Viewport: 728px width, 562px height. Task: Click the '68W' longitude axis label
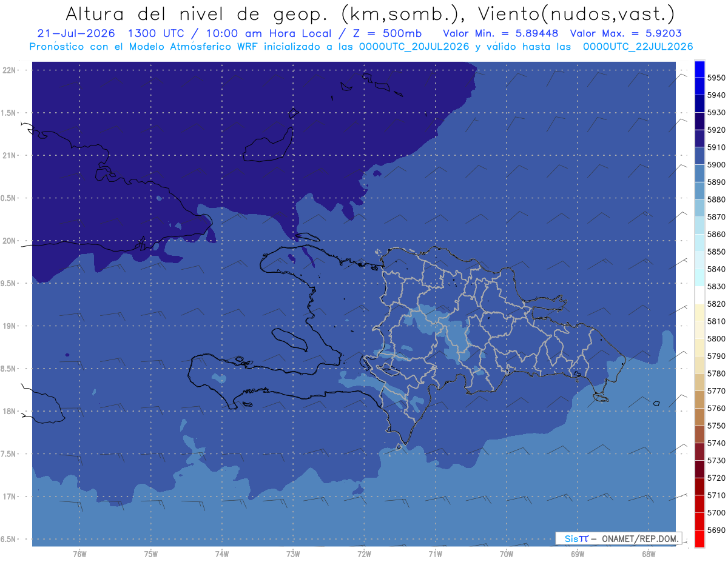(x=648, y=554)
